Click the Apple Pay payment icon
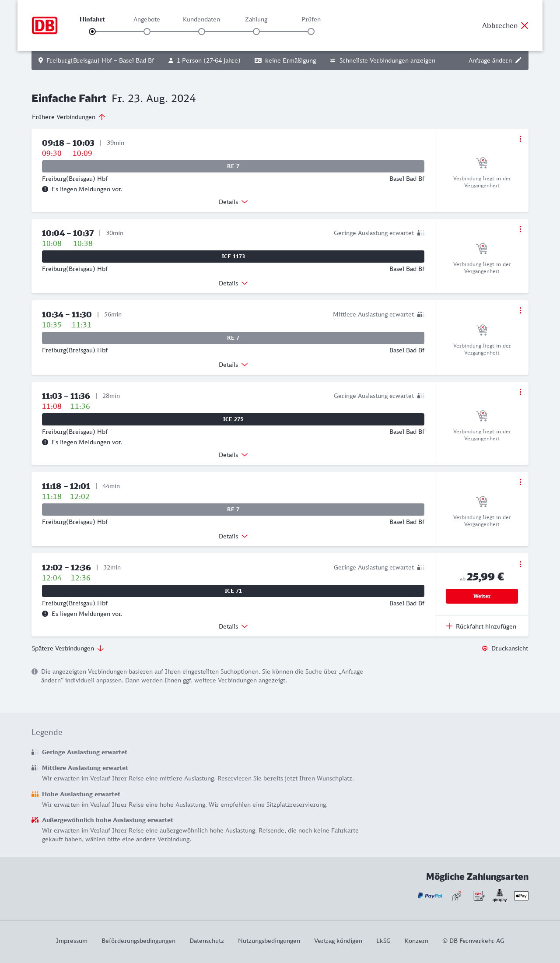The width and height of the screenshot is (560, 963). pyautogui.click(x=521, y=896)
